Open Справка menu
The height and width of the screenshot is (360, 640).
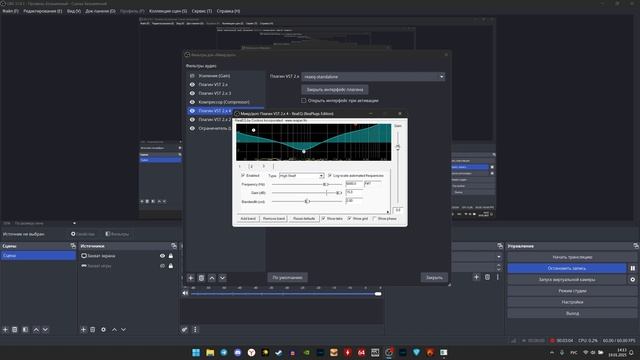pos(228,11)
